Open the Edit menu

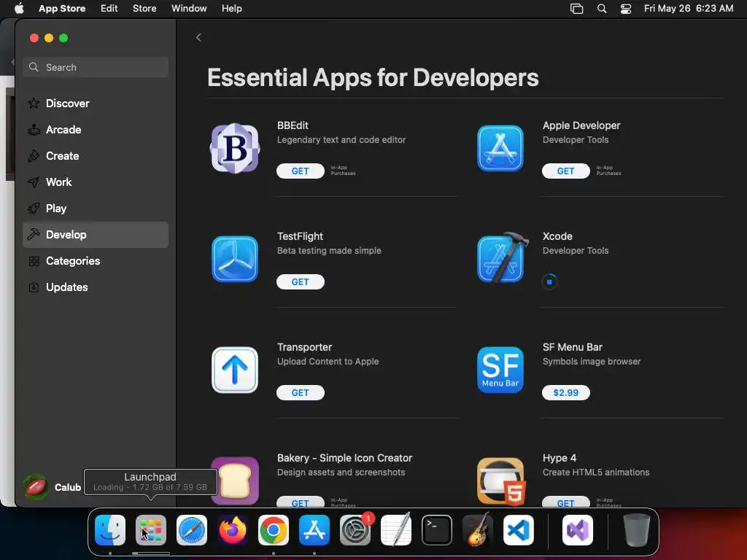tap(109, 9)
